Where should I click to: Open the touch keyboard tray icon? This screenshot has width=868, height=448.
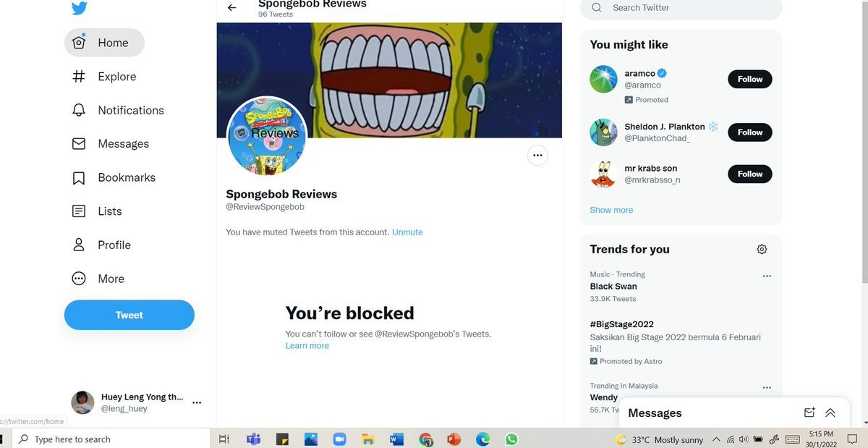click(793, 439)
